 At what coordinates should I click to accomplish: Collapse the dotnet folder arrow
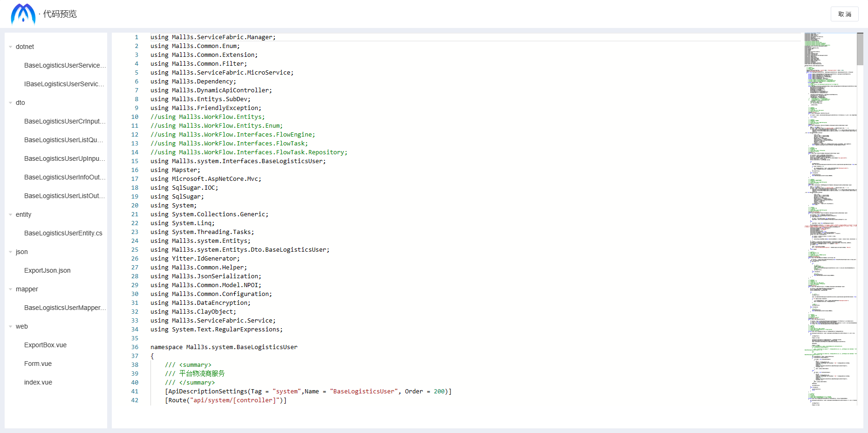pyautogui.click(x=11, y=47)
